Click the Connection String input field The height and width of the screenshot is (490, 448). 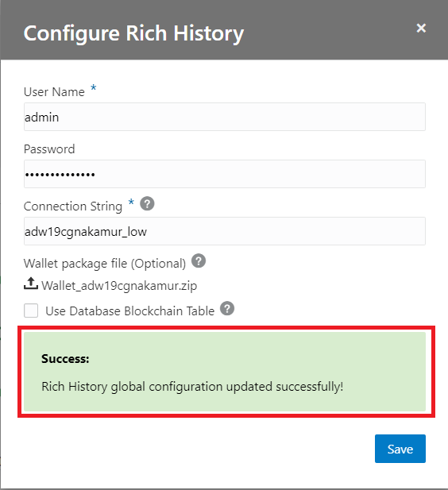tap(225, 231)
